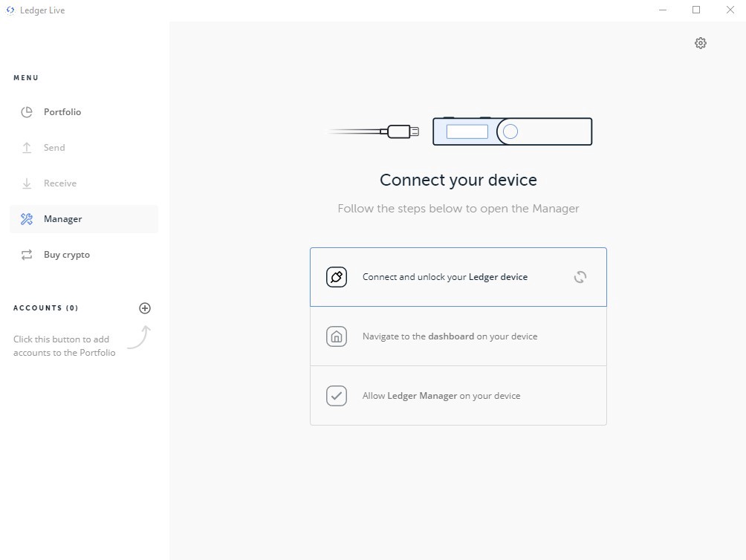746x560 pixels.
Task: Click the USB plug step icon
Action: click(337, 277)
